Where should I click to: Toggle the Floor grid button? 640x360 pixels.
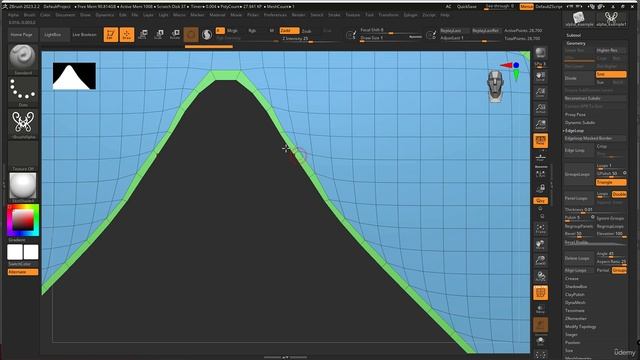540,158
